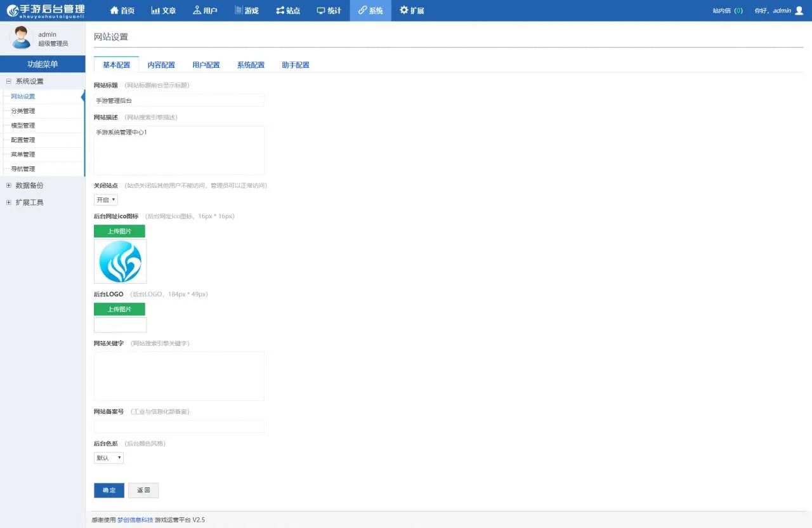Click the home icon in top navigation
The width and height of the screenshot is (812, 528).
(x=114, y=11)
